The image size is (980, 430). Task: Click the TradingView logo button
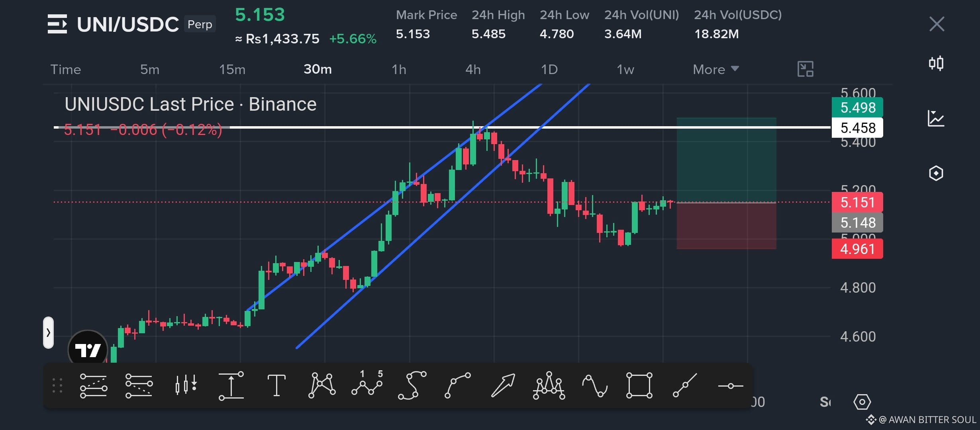click(88, 349)
